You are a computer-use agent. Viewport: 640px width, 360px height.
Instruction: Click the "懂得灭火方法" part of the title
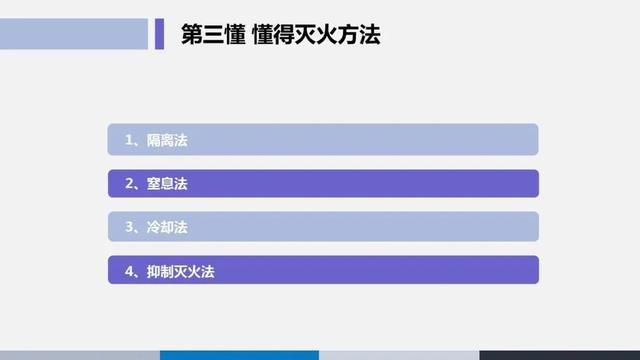coord(316,34)
